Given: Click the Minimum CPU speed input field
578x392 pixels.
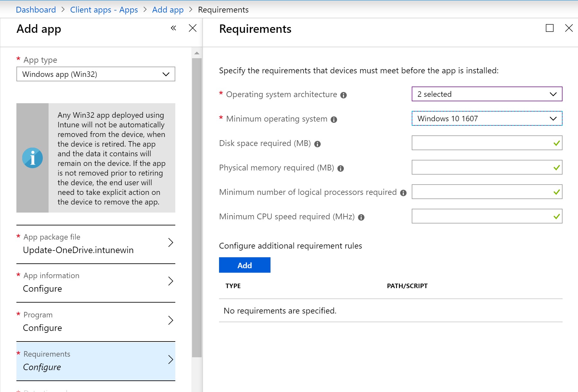Looking at the screenshot, I should coord(482,216).
